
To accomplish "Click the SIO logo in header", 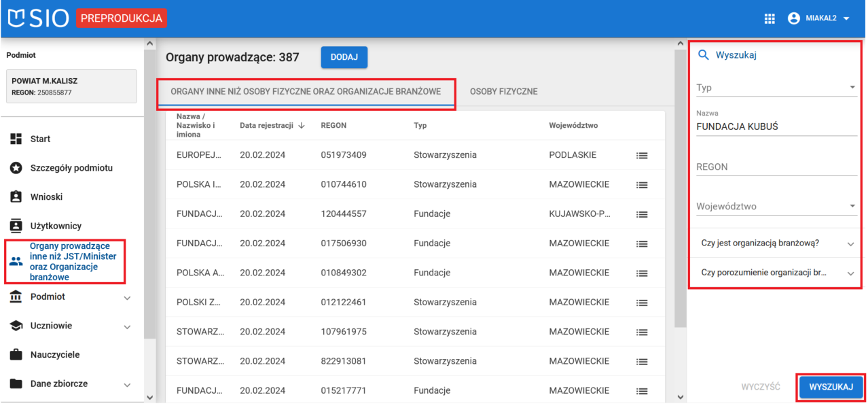I will (x=38, y=19).
